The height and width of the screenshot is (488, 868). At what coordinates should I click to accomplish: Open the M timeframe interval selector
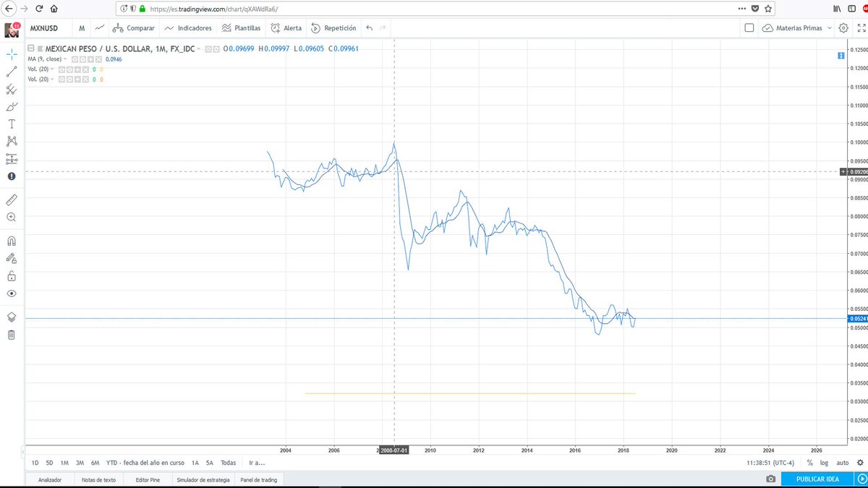pos(82,28)
